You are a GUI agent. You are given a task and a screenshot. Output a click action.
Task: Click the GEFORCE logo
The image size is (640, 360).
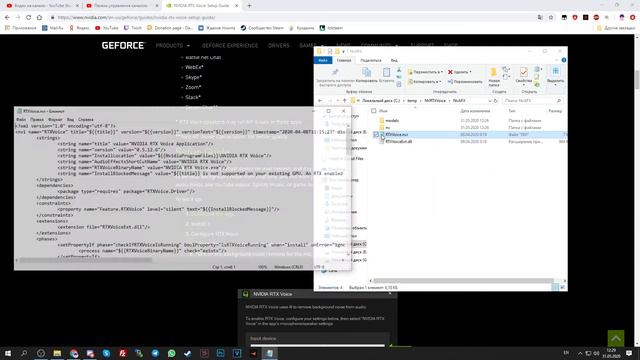[x=123, y=45]
